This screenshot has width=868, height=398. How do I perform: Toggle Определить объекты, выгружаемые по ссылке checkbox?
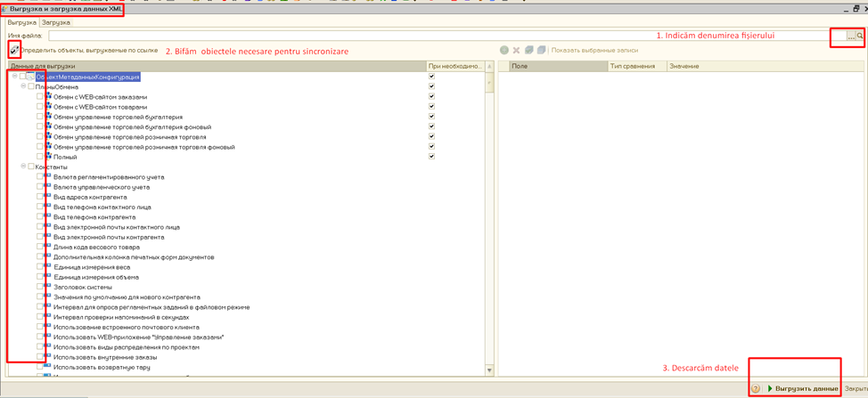[x=14, y=50]
